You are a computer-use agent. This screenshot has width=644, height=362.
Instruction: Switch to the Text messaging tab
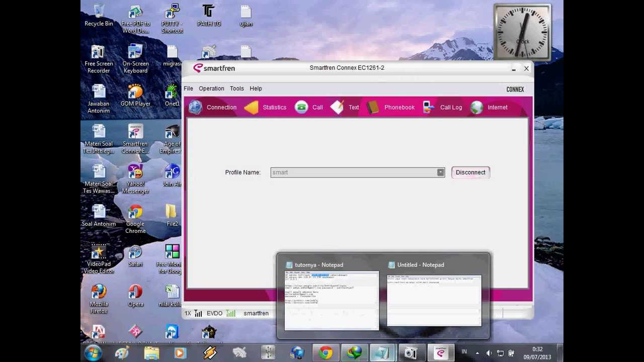pos(345,107)
